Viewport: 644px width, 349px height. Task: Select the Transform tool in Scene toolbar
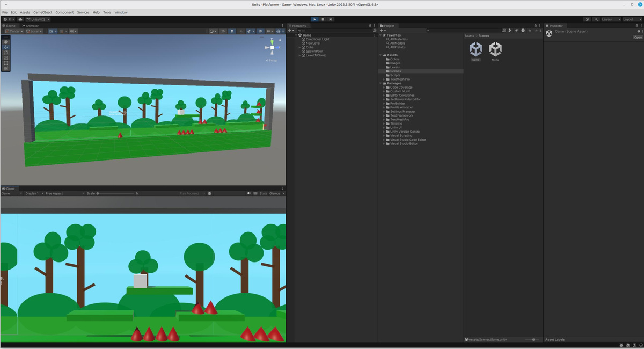coord(6,68)
